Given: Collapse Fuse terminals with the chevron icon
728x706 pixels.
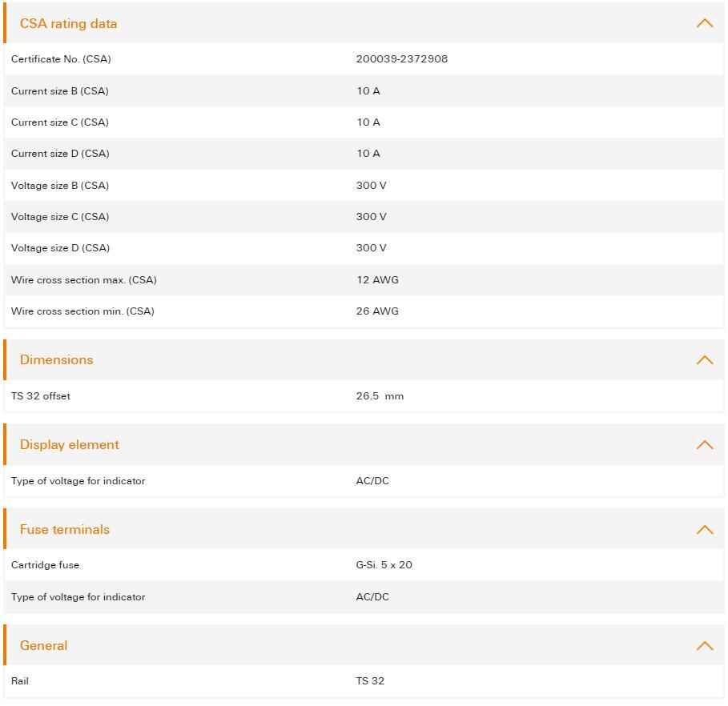Looking at the screenshot, I should click(704, 530).
